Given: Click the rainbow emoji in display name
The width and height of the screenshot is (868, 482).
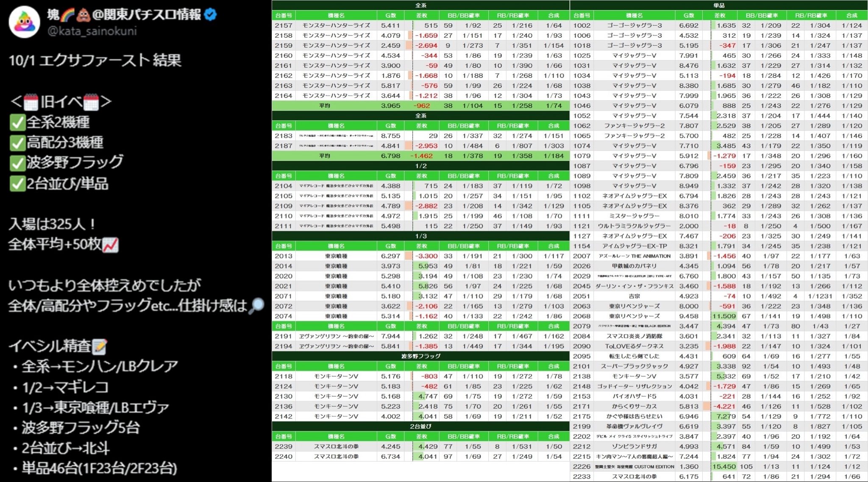Looking at the screenshot, I should pos(68,15).
